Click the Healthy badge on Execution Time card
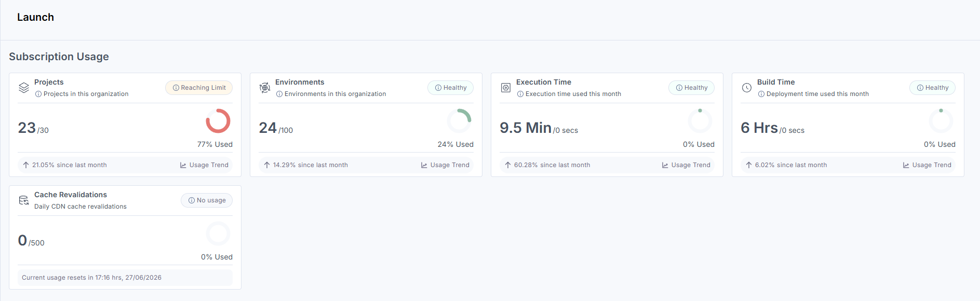 point(692,88)
